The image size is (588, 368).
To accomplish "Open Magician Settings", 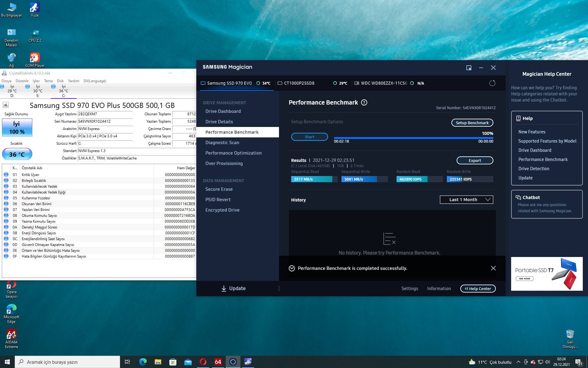I will tap(409, 289).
